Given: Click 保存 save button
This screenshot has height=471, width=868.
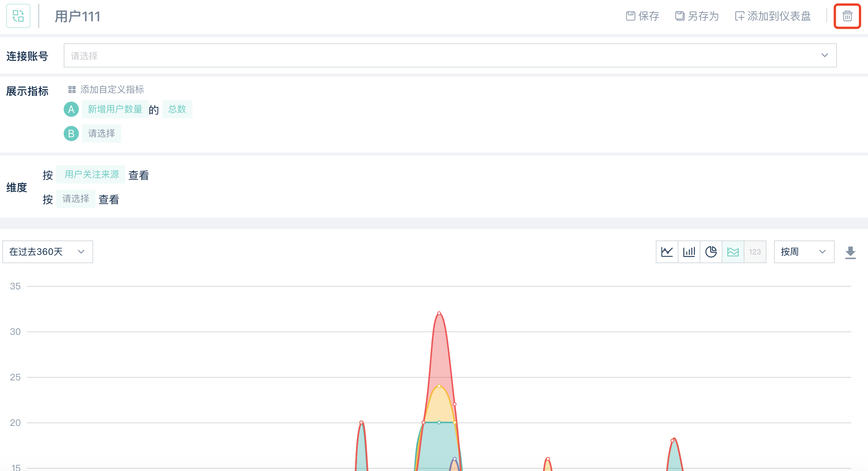Looking at the screenshot, I should [642, 16].
